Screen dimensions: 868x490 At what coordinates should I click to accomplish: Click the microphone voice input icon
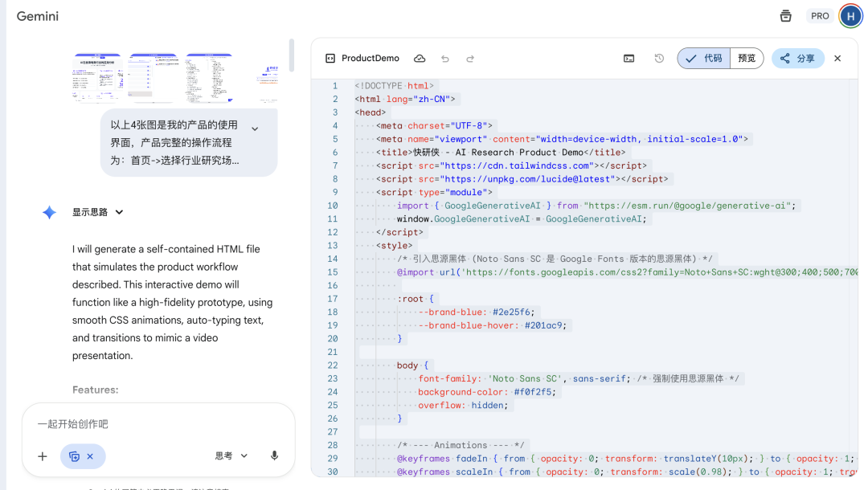(274, 455)
